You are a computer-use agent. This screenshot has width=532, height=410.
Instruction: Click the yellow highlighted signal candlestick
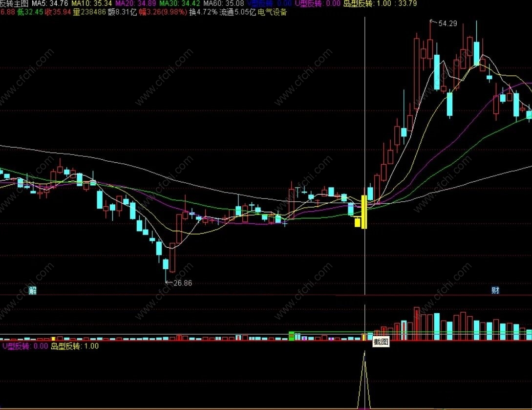click(364, 212)
